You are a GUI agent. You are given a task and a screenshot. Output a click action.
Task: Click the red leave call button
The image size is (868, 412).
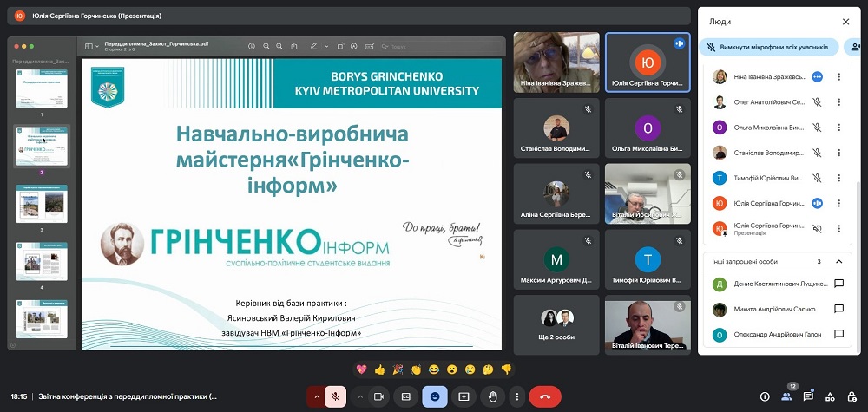click(x=545, y=396)
